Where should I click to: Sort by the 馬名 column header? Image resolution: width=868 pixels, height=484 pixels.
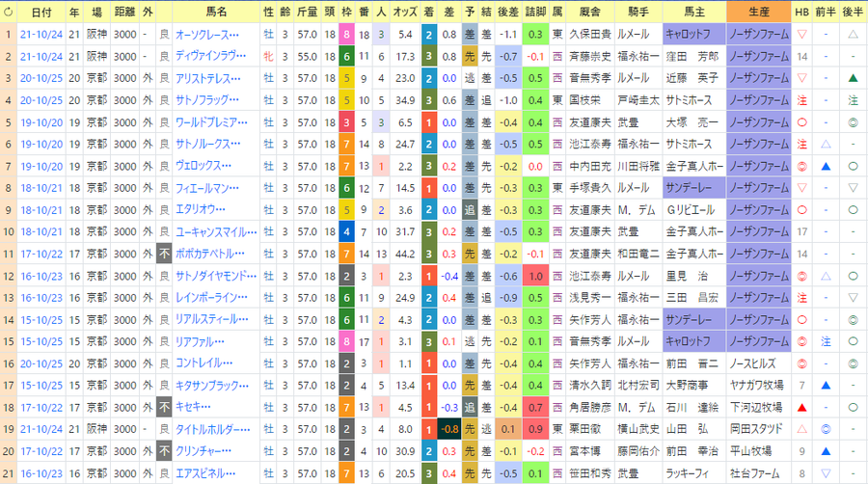click(x=216, y=12)
